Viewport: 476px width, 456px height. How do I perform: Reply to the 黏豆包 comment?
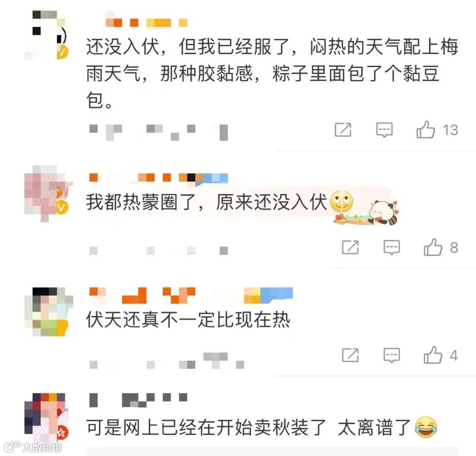(x=384, y=130)
